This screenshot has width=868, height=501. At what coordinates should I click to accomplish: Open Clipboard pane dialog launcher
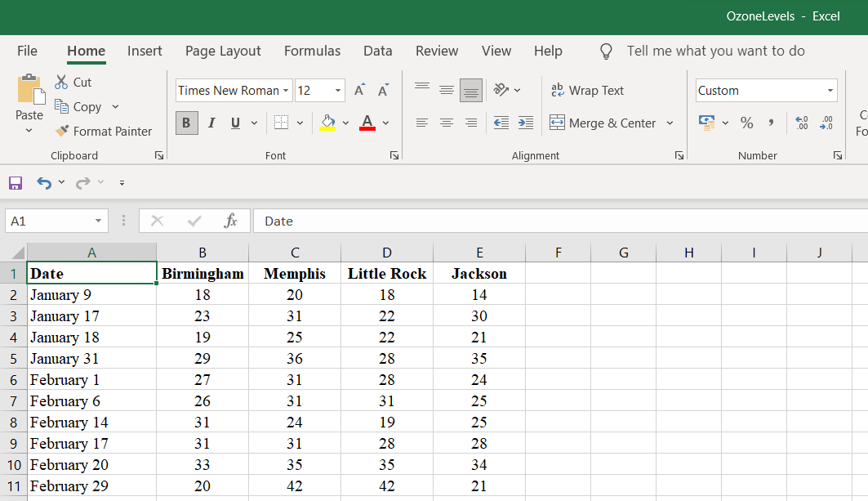[x=159, y=156]
